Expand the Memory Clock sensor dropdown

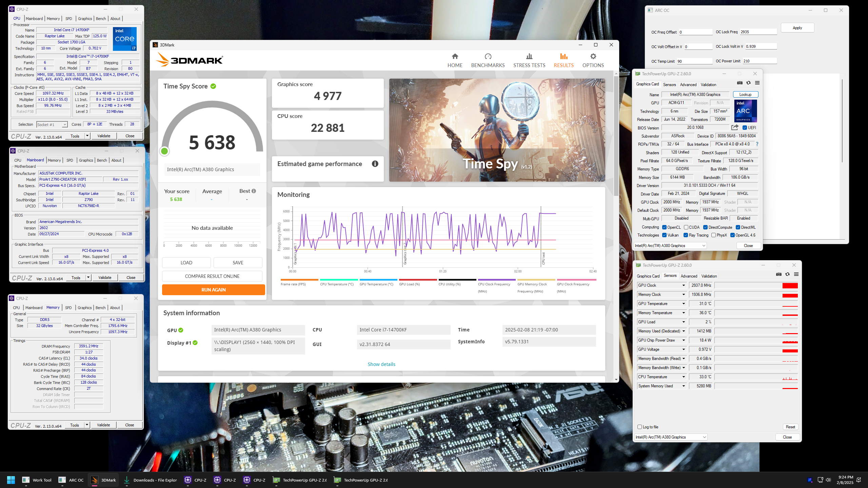pyautogui.click(x=684, y=294)
